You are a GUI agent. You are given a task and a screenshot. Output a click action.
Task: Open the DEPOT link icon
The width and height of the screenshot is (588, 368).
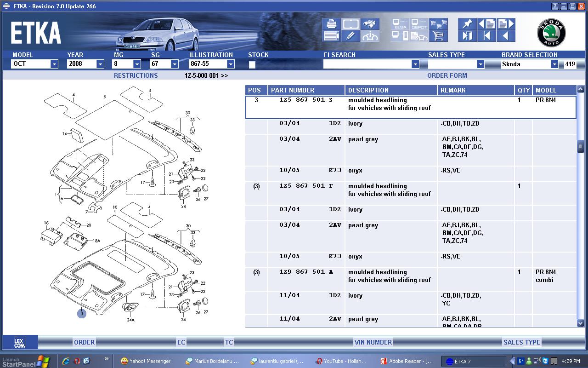pos(419,23)
